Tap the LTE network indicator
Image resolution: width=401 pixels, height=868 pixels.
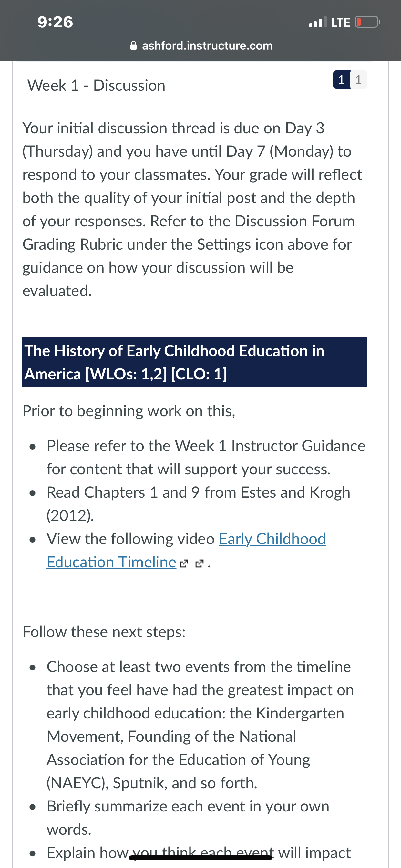[x=341, y=23]
